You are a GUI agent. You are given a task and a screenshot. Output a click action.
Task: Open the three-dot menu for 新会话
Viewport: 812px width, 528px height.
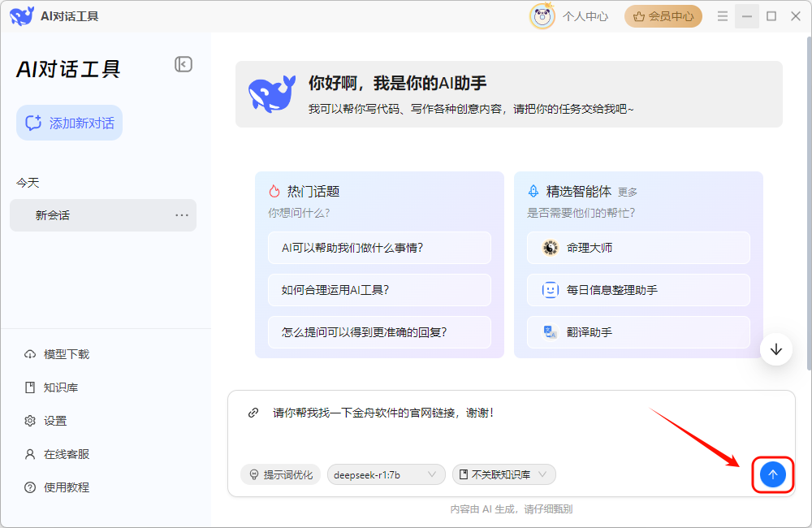point(182,215)
